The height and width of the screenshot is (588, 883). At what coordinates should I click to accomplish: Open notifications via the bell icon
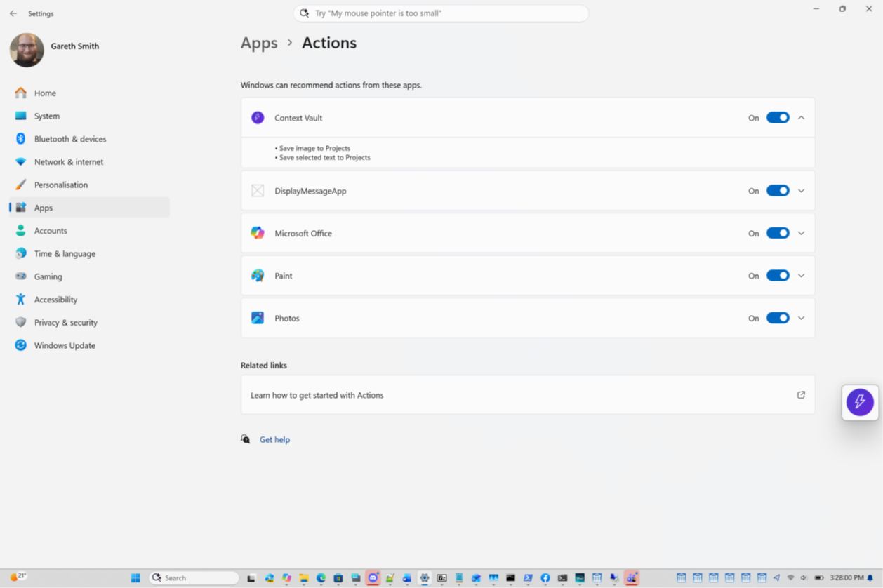(871, 577)
